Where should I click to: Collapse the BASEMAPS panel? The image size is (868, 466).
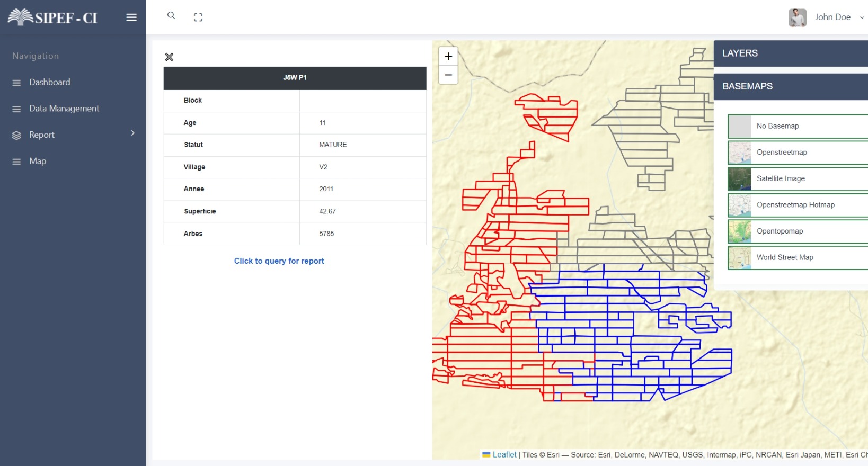791,86
